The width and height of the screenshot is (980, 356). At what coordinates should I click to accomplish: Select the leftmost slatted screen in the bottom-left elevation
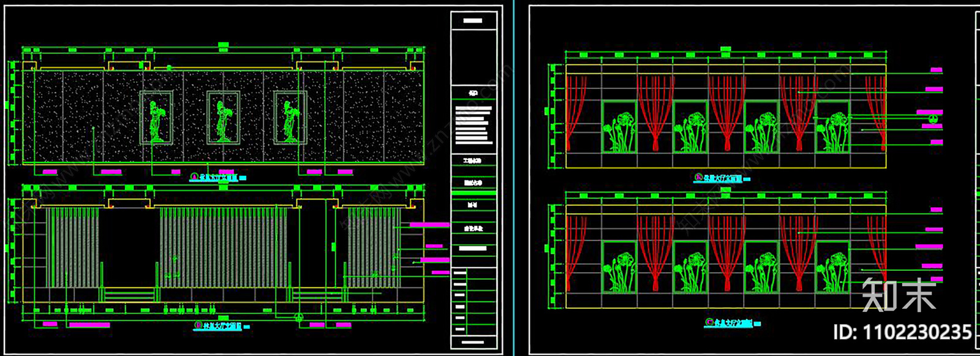point(73,247)
